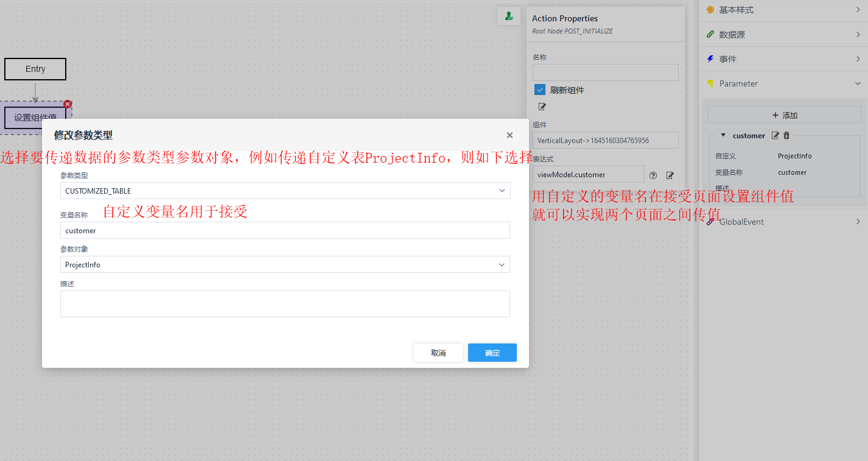Click the 数据源 link icon
This screenshot has width=868, height=461.
710,35
